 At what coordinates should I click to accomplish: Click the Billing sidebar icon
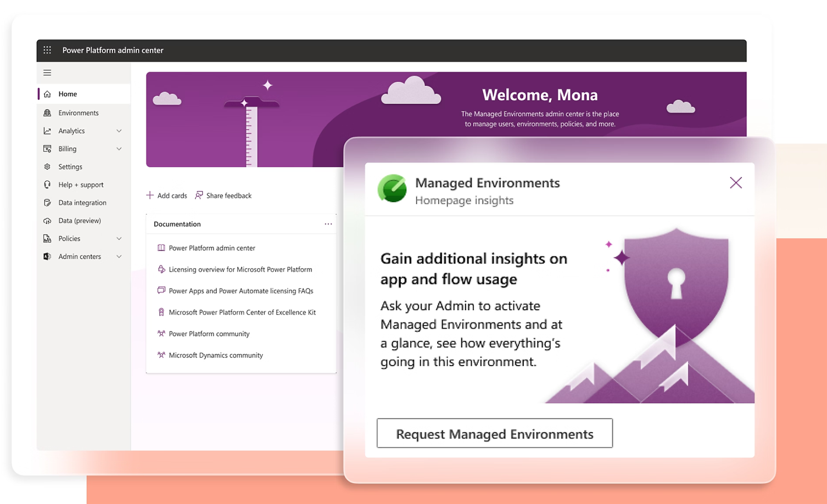pos(47,149)
